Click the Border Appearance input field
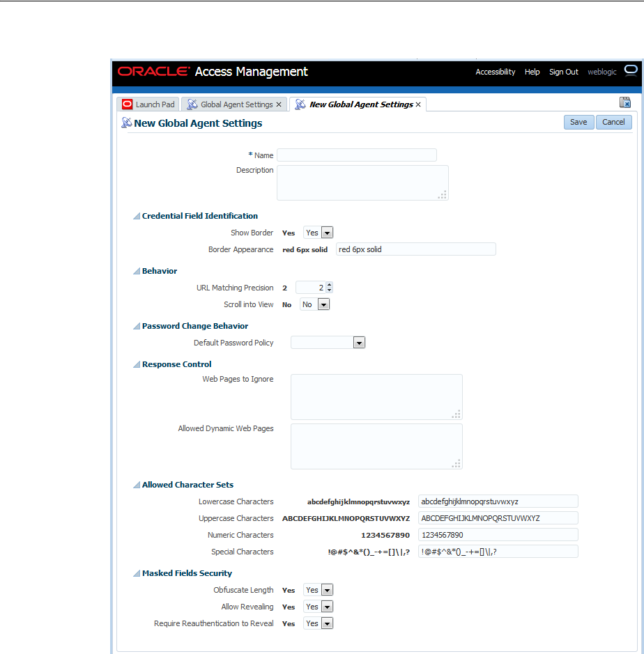 click(x=415, y=249)
